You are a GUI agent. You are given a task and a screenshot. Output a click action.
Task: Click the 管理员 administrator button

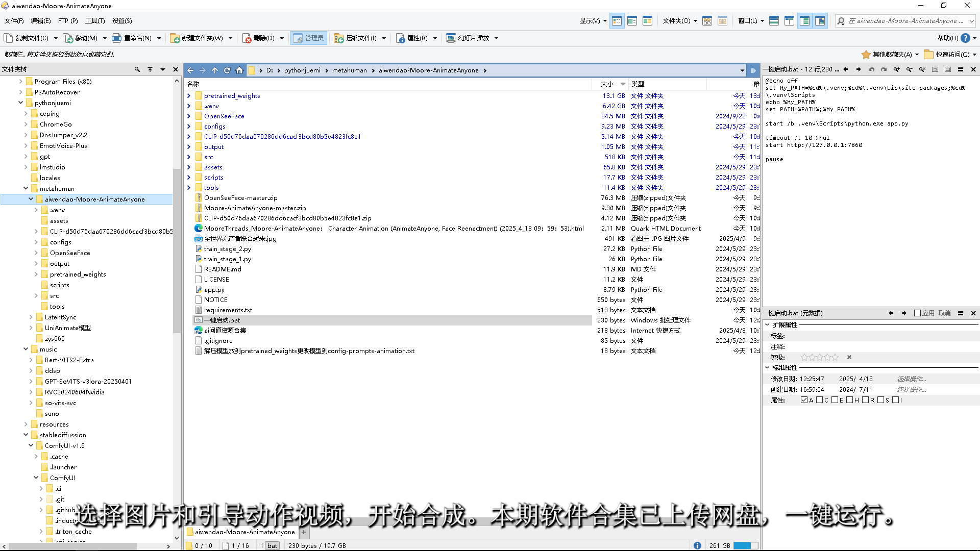[x=309, y=38]
